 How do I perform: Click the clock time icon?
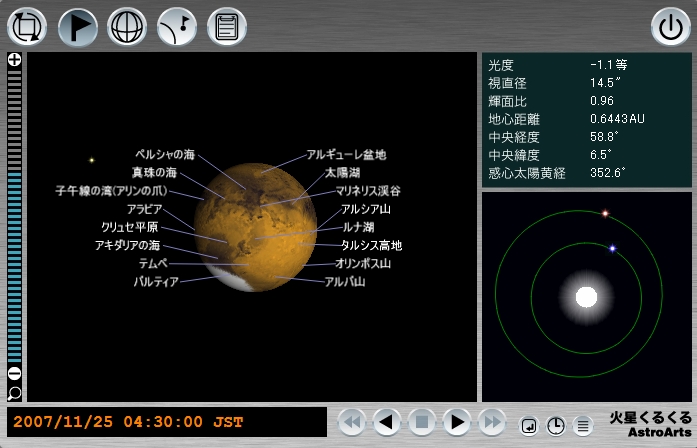556,427
